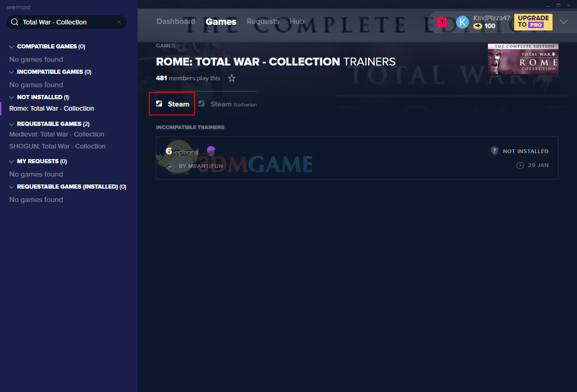Clear the search field with the X
The image size is (577, 392).
click(119, 22)
